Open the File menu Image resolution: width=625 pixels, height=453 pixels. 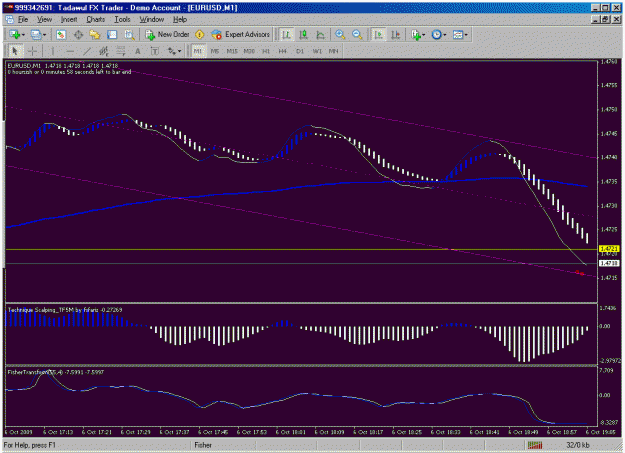tap(23, 20)
